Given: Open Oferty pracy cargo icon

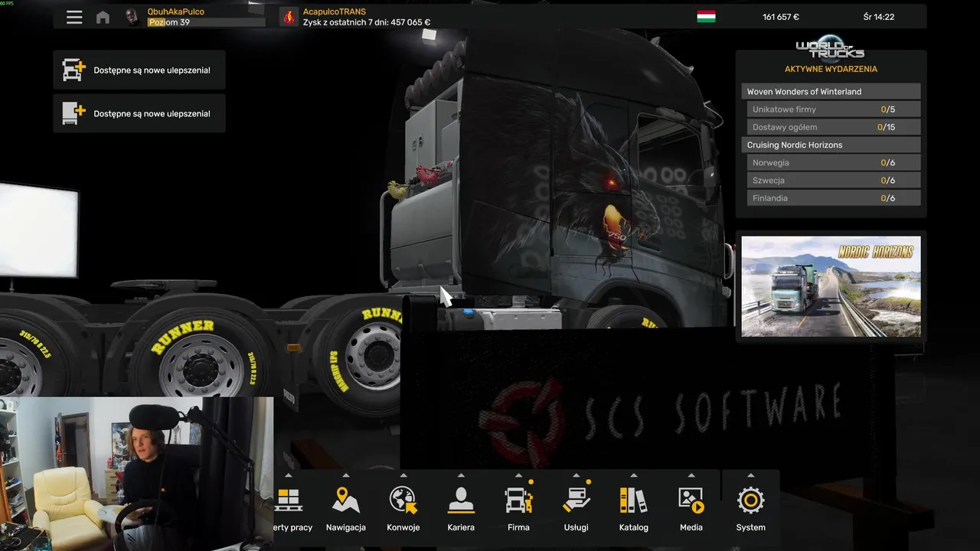Looking at the screenshot, I should point(289,500).
